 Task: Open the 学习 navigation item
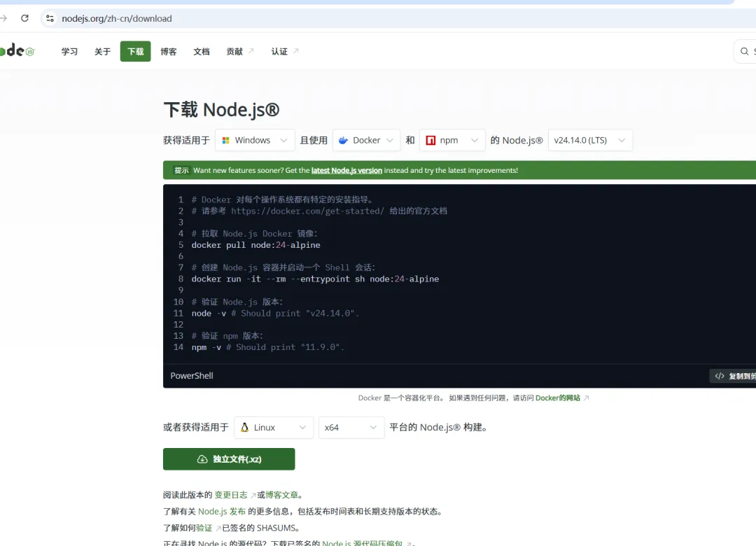tap(69, 51)
